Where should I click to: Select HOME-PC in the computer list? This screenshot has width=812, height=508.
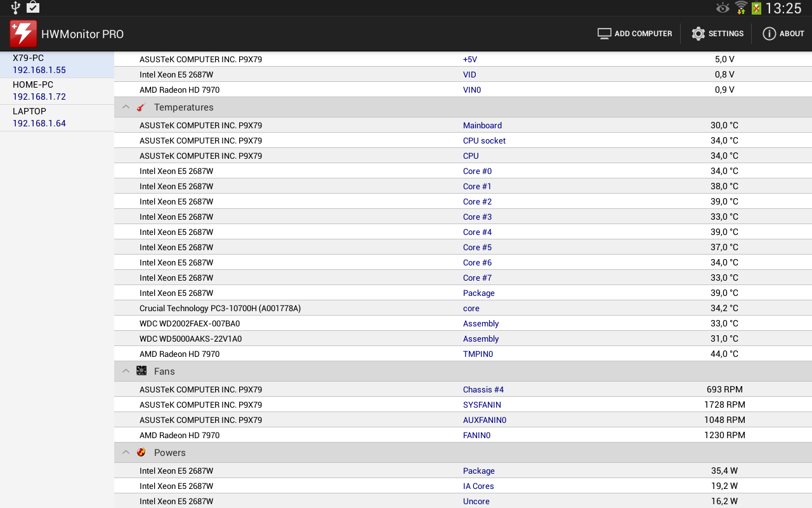click(x=57, y=91)
